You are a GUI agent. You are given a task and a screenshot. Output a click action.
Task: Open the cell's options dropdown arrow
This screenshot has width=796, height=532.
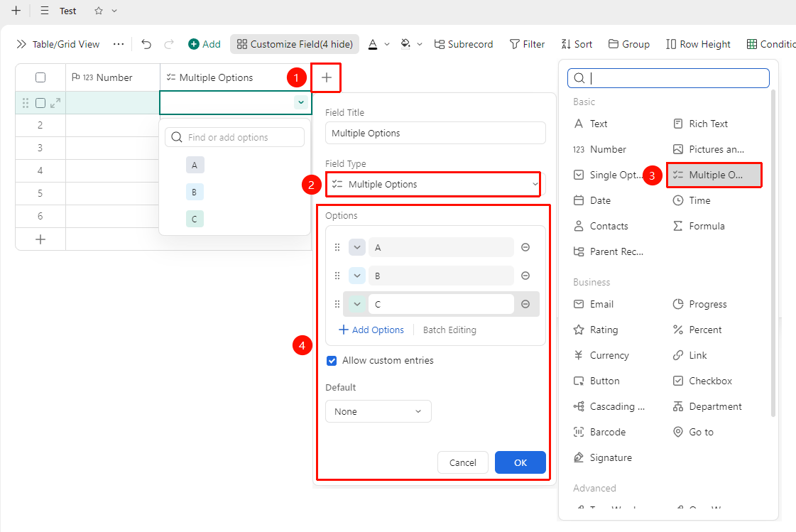coord(301,102)
